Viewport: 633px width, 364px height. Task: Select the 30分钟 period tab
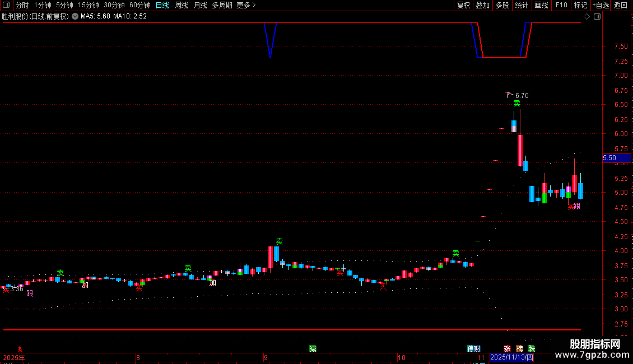114,5
